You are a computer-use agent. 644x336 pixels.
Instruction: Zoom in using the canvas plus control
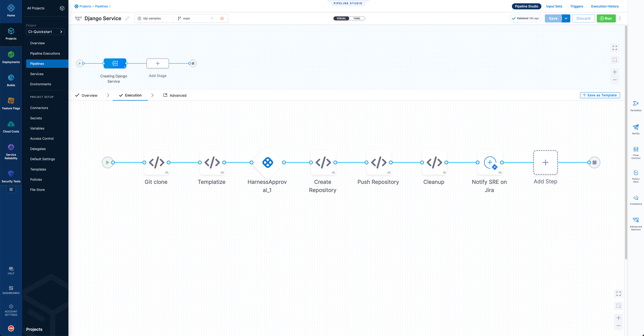(x=615, y=72)
